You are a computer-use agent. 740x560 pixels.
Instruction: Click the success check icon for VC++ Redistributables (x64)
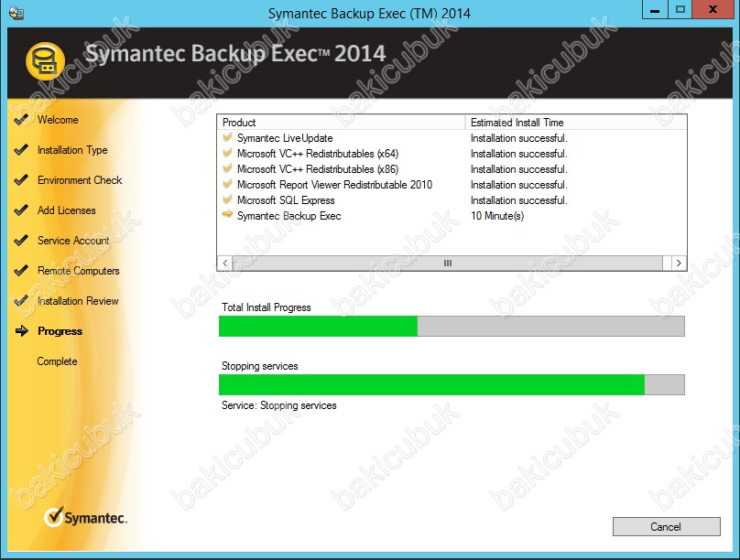(x=227, y=153)
